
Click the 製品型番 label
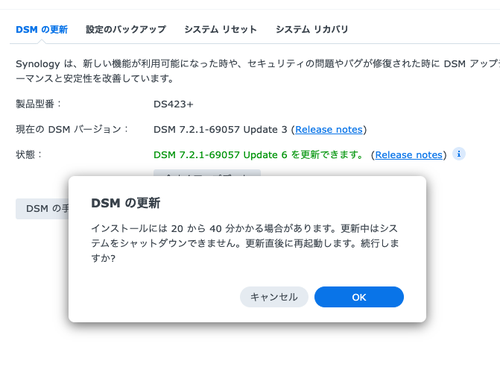pos(38,104)
